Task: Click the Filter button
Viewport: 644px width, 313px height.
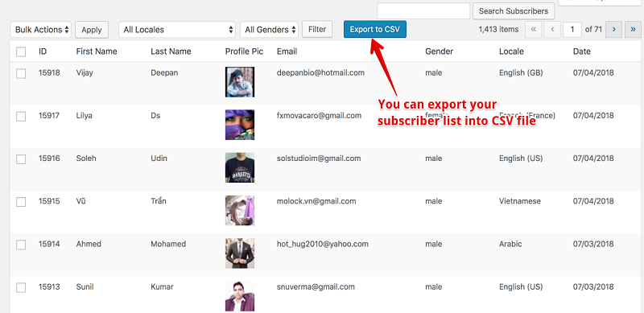Action: click(317, 29)
